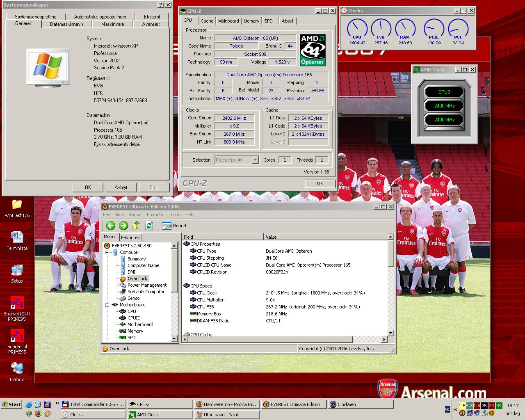
Task: Open Power Management in the EVEREST tree
Action: [147, 285]
